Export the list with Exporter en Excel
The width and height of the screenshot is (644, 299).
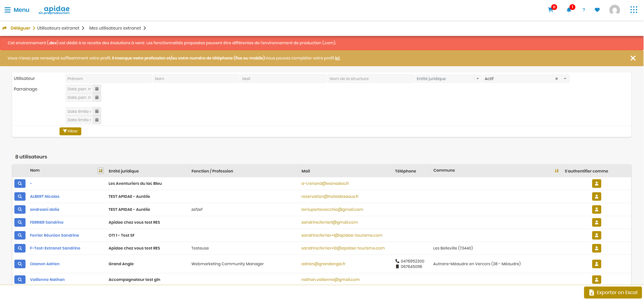coord(613,293)
